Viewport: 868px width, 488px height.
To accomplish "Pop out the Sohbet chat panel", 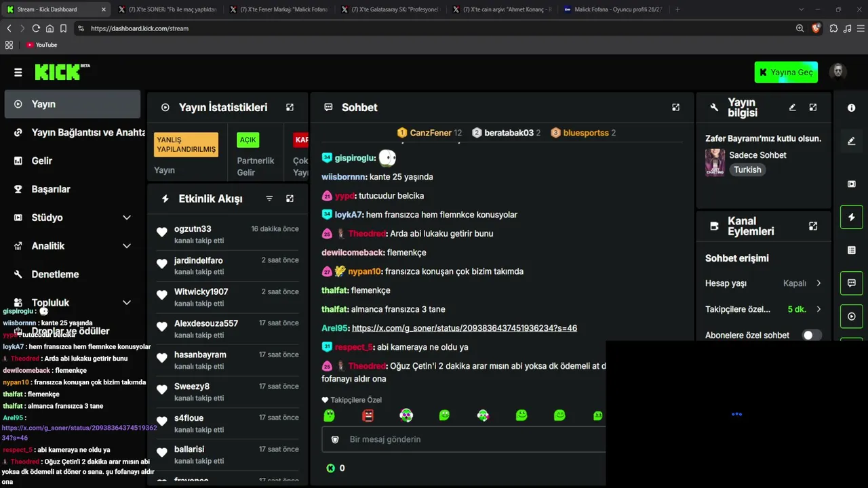I will [675, 107].
